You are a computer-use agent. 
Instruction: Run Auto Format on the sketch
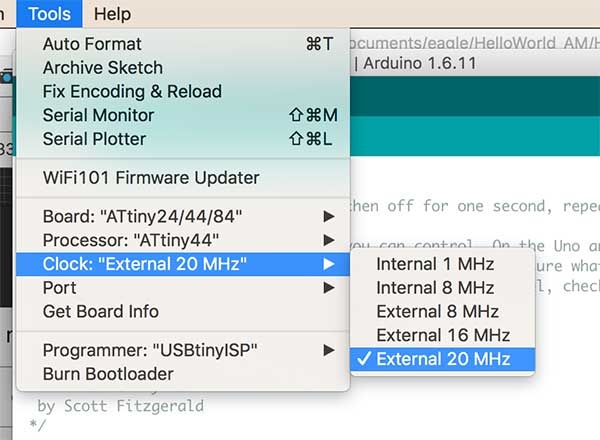[x=92, y=44]
